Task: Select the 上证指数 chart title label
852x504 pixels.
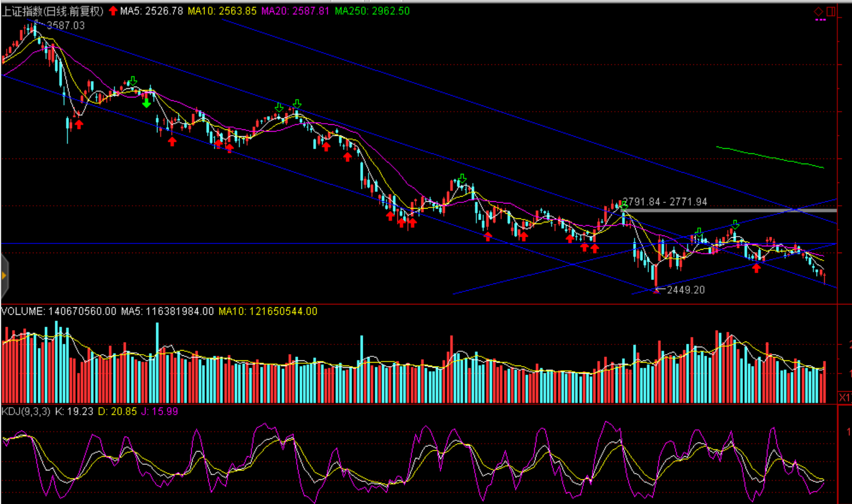Action: (52, 11)
